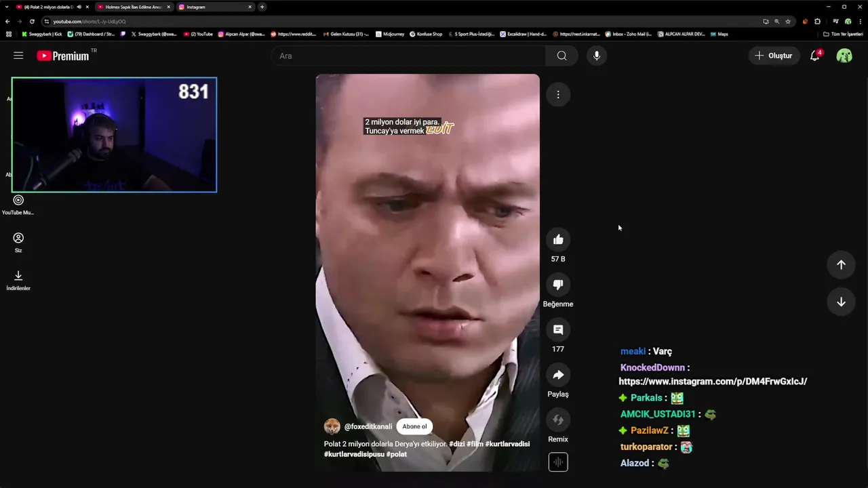
Task: Open the browser zoom magnifier icon
Action: pyautogui.click(x=776, y=21)
